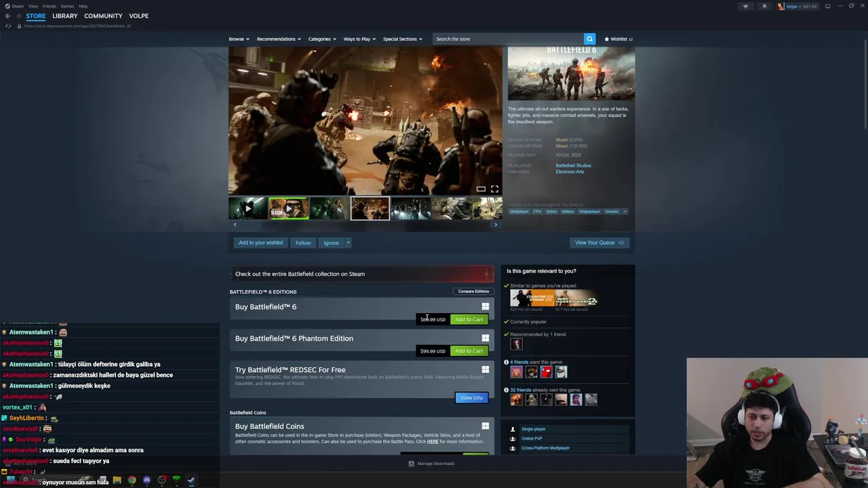Expand the Volpe account dropdown
The width and height of the screenshot is (868, 488).
[x=802, y=6]
